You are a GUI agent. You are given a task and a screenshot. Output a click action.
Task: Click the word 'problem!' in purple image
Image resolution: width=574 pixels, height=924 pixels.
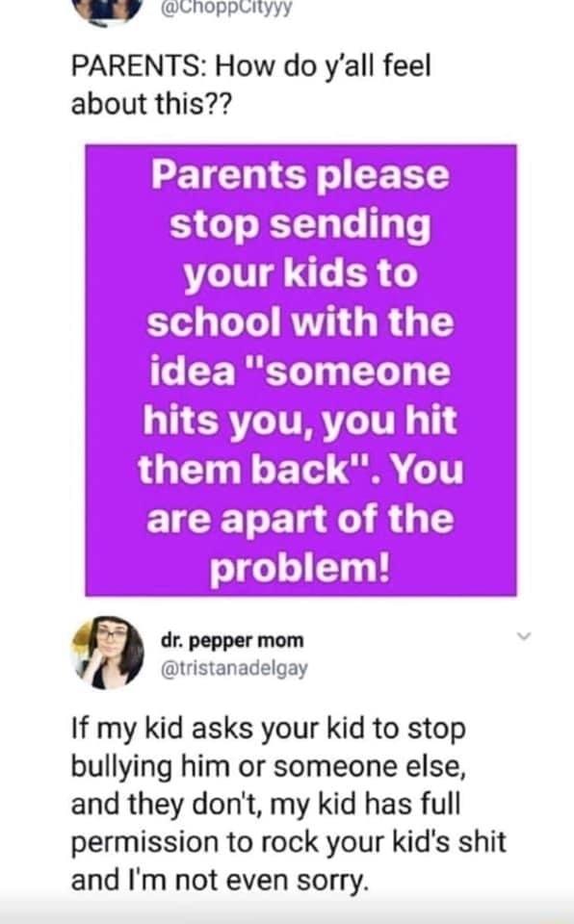[300, 569]
